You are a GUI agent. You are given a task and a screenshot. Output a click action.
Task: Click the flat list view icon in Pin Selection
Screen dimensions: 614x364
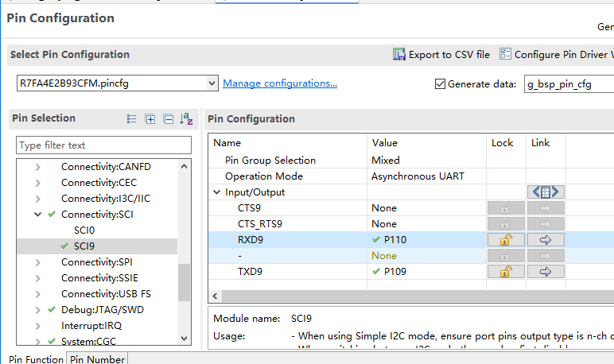point(132,119)
